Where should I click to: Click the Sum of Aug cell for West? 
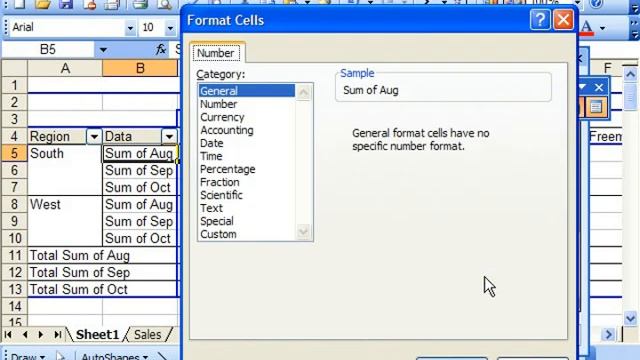(x=140, y=204)
